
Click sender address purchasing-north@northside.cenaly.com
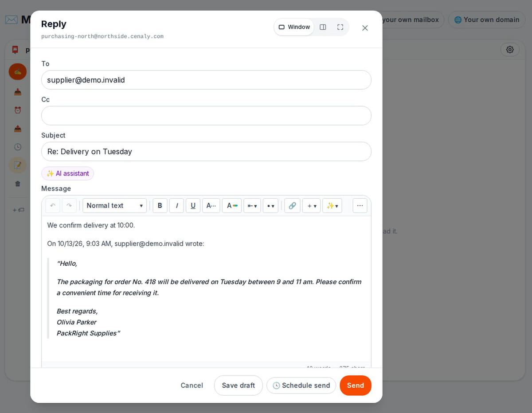click(102, 36)
